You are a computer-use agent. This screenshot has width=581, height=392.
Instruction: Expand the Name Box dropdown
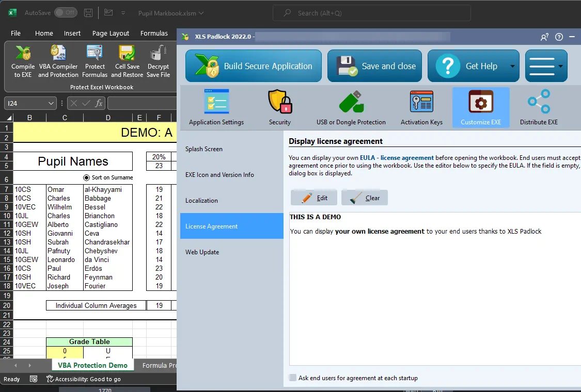pos(51,104)
